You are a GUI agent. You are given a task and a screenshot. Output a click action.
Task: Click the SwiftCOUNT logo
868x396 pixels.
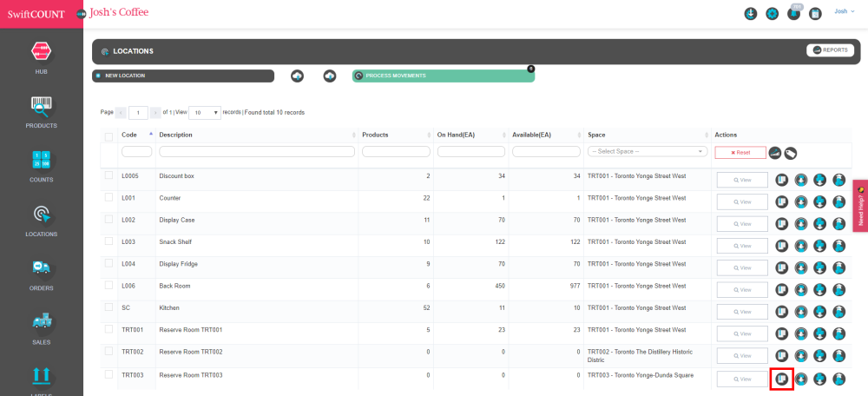point(36,14)
